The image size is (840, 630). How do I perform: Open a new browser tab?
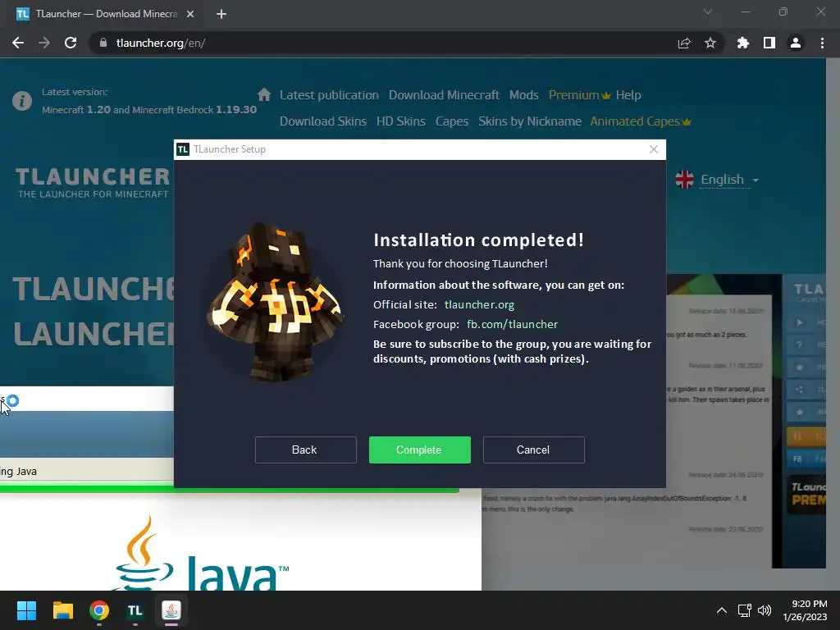pos(221,14)
